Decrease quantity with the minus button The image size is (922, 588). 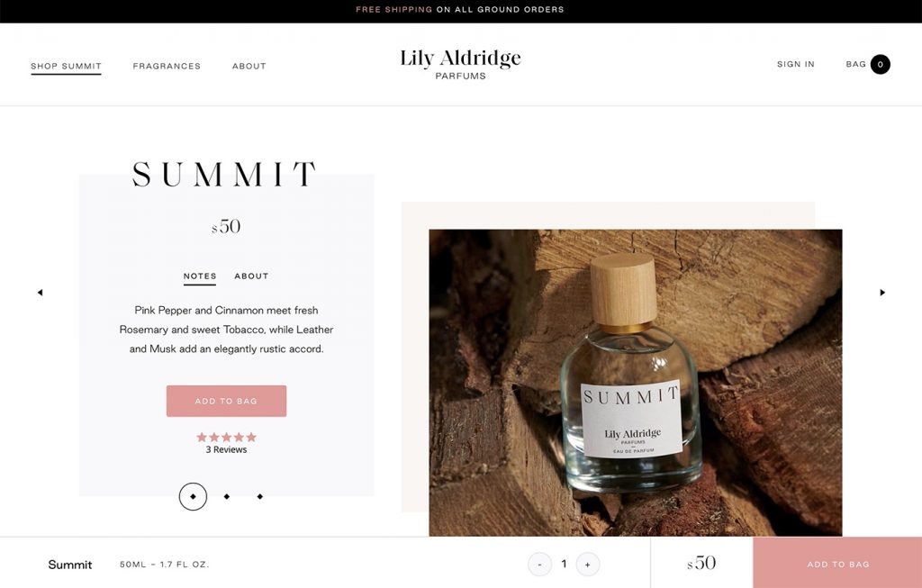coord(540,565)
